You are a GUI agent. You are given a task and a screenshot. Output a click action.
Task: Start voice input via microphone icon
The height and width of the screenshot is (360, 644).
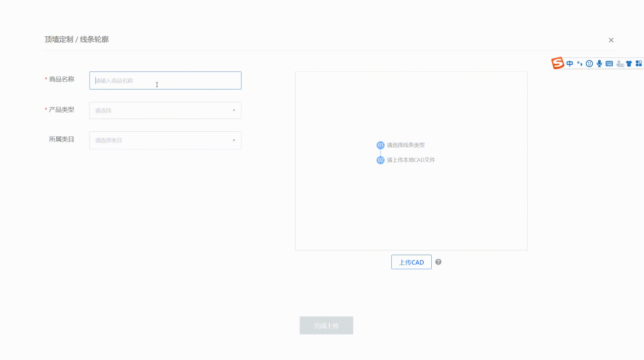pos(599,63)
